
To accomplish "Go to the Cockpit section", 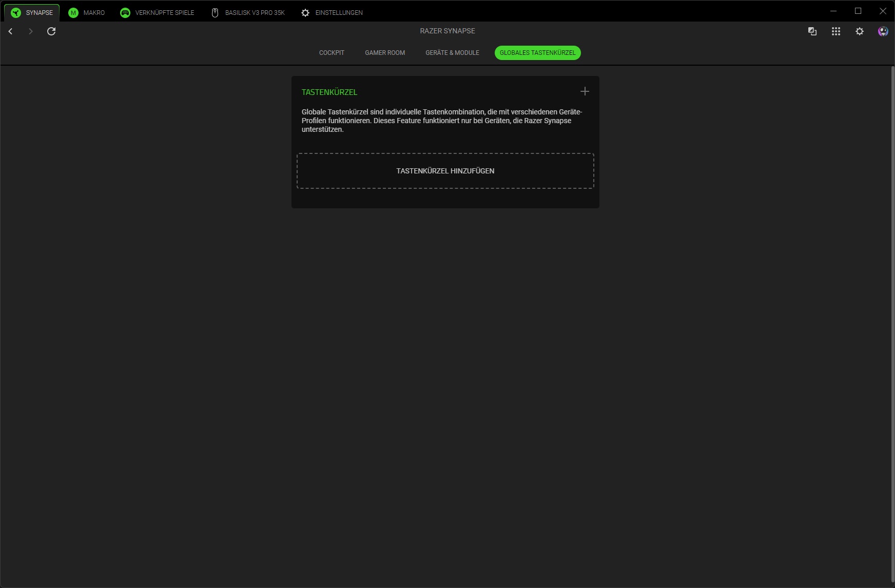I will pyautogui.click(x=332, y=53).
